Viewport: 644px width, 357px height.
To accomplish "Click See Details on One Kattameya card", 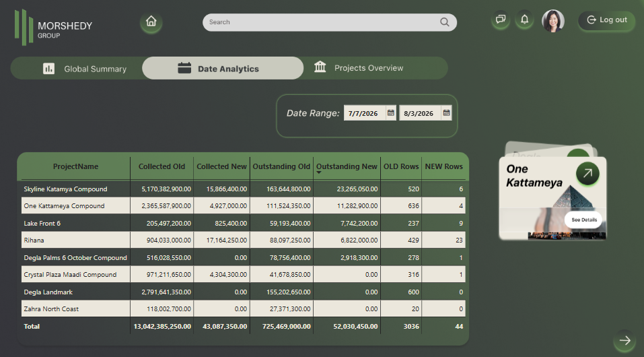I will click(x=583, y=220).
